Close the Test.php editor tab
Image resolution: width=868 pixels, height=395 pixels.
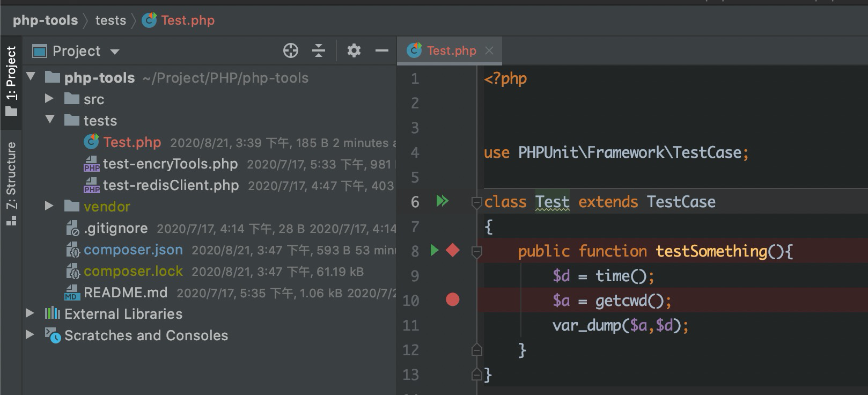pyautogui.click(x=489, y=50)
